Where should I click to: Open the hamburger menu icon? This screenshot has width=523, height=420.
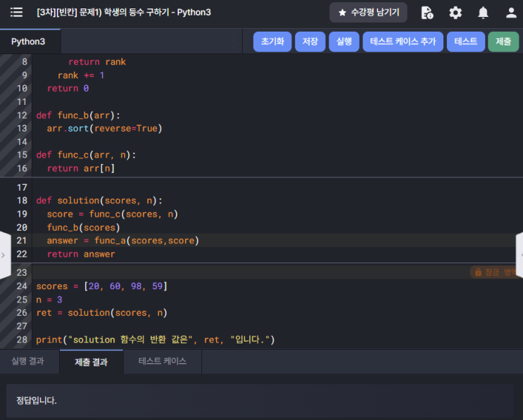point(16,13)
